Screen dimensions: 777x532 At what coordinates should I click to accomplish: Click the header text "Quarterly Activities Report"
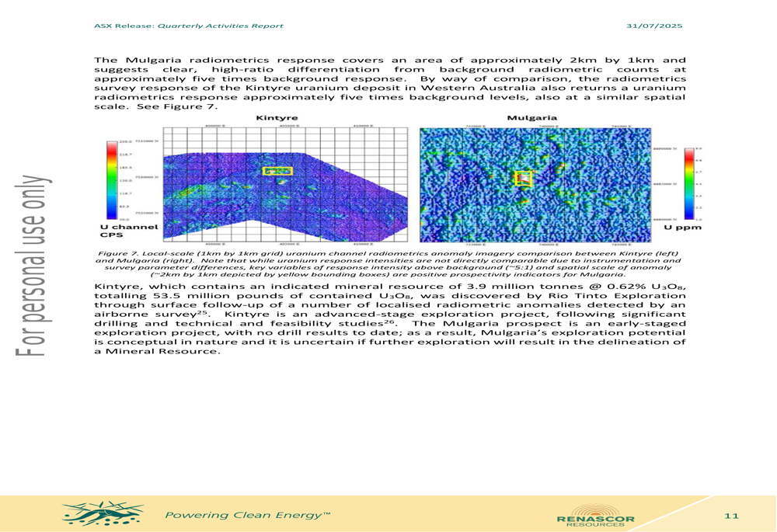(x=221, y=26)
